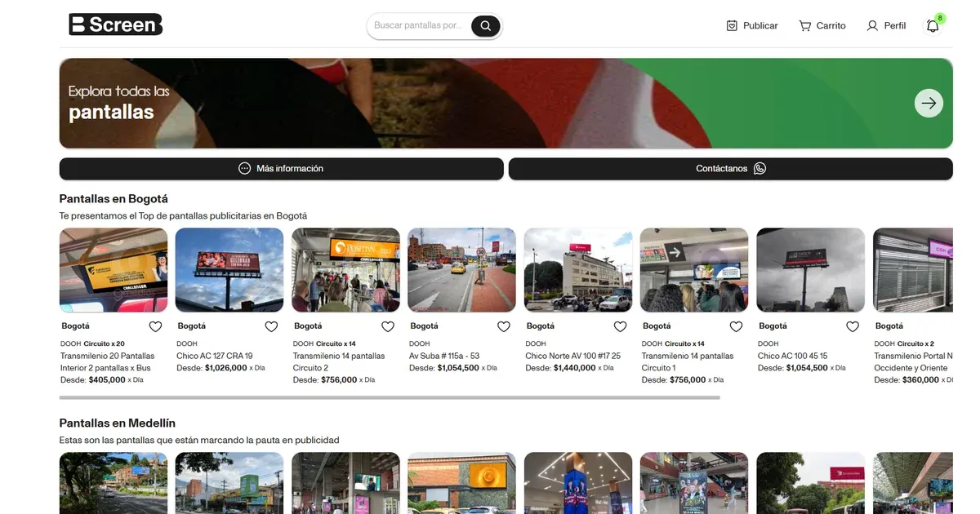Click the Contáctanos button

click(730, 169)
